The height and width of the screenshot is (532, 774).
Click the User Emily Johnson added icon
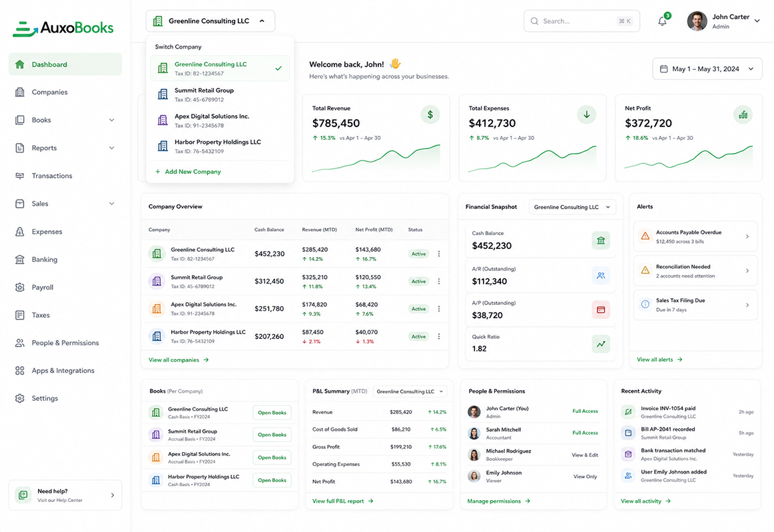628,476
